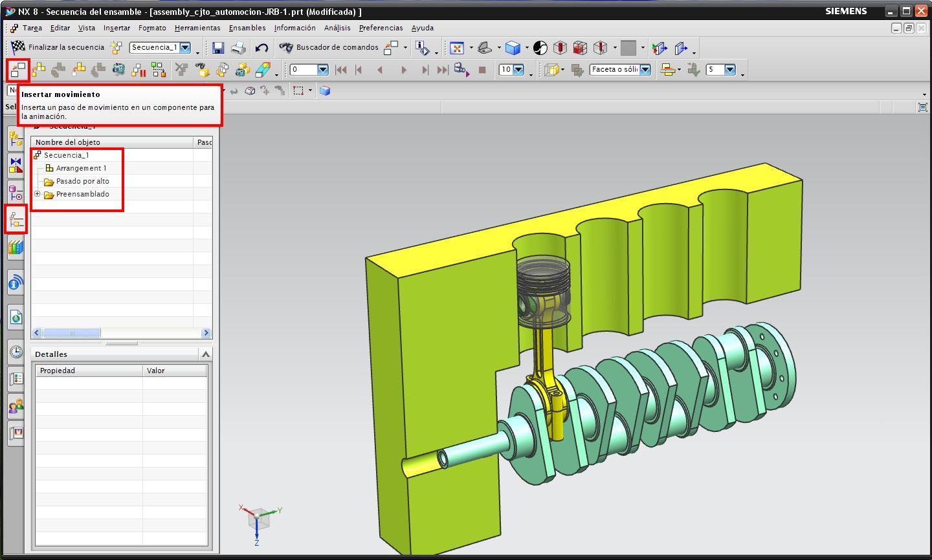Viewport: 932px width, 560px height.
Task: Click the Propiedad column header
Action: click(89, 371)
